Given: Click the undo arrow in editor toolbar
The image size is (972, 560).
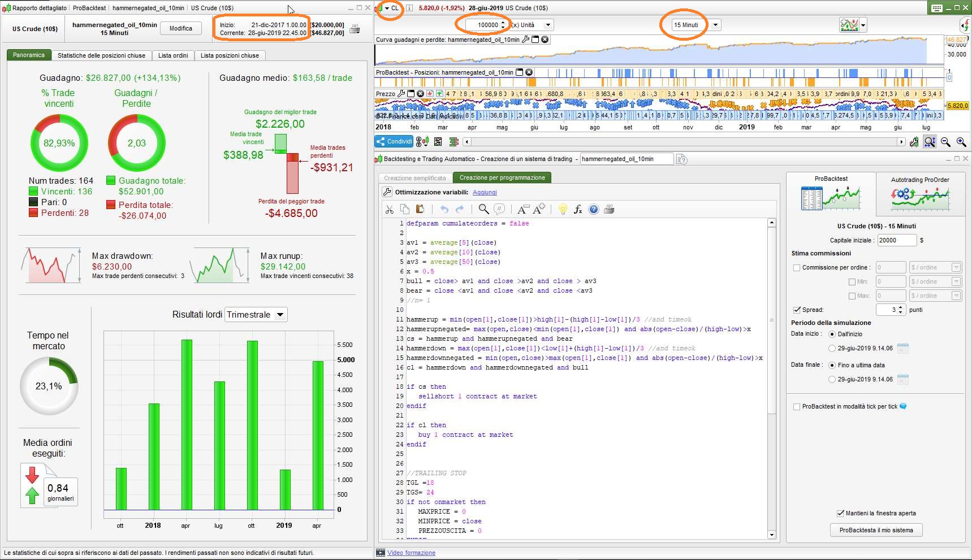Looking at the screenshot, I should tap(444, 210).
